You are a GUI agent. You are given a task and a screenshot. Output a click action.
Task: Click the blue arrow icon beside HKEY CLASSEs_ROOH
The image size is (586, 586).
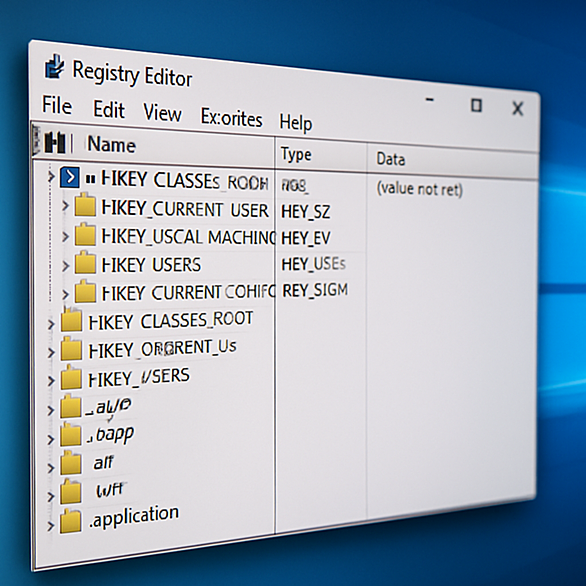pyautogui.click(x=70, y=177)
